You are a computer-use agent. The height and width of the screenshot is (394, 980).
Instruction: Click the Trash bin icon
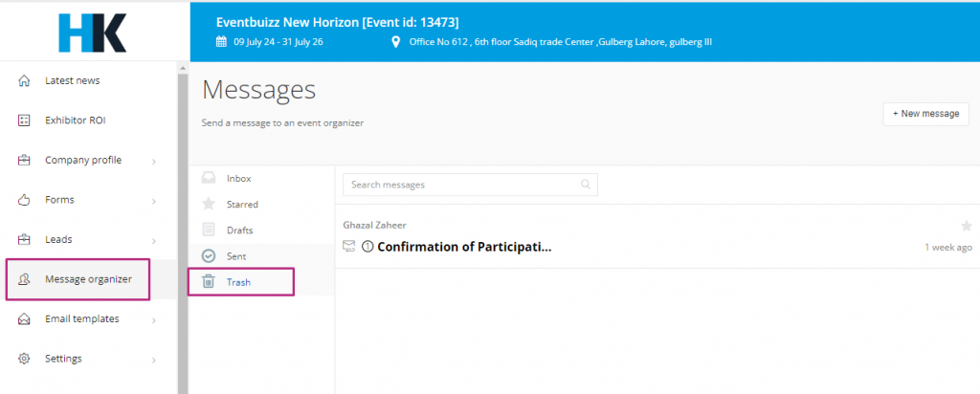(x=209, y=281)
